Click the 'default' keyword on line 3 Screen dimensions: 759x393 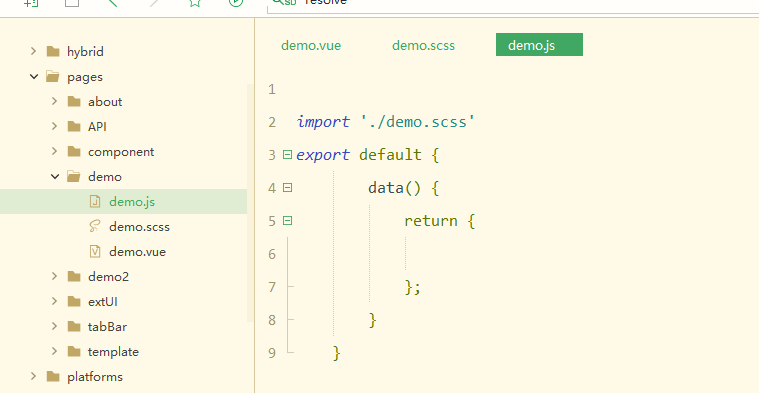coord(390,155)
